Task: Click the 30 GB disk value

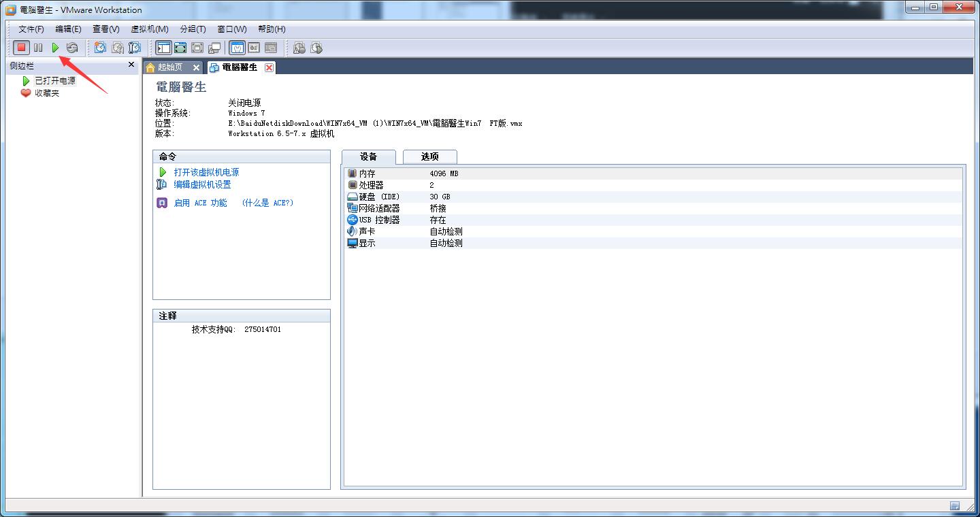Action: click(x=440, y=197)
